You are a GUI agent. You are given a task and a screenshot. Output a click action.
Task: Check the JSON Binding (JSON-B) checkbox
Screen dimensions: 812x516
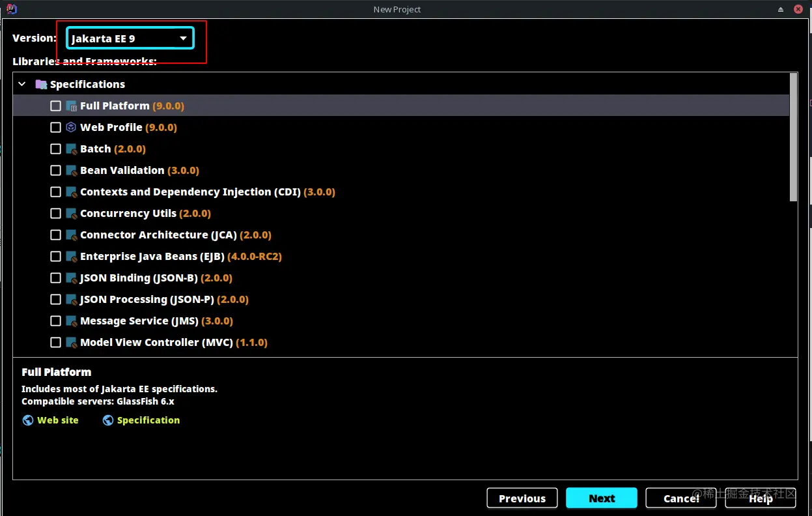point(55,278)
